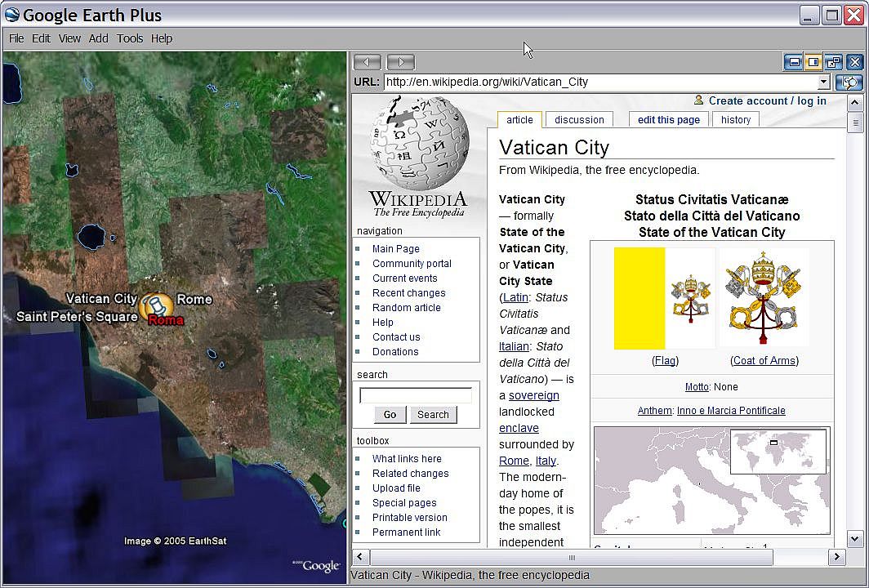Image resolution: width=869 pixels, height=588 pixels.
Task: Go back in the embedded browser
Action: tap(368, 62)
